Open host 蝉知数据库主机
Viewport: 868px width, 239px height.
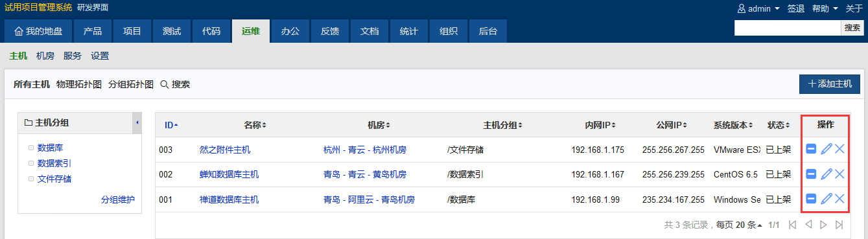(x=229, y=174)
